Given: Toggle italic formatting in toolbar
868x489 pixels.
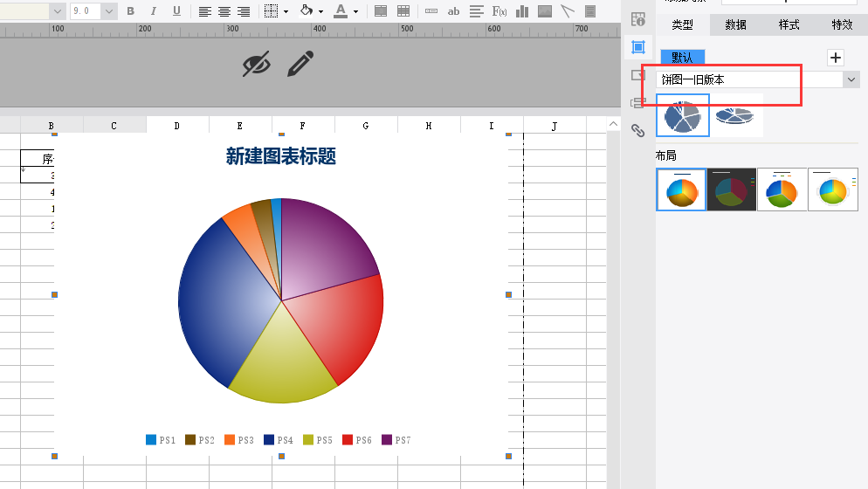Looking at the screenshot, I should click(x=154, y=11).
